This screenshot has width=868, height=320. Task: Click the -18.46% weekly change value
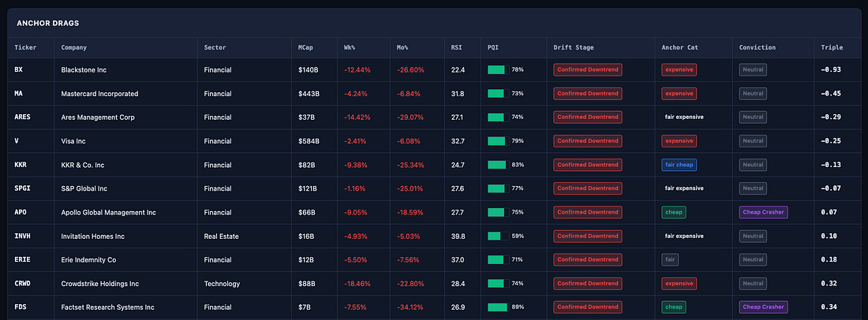pyautogui.click(x=357, y=284)
